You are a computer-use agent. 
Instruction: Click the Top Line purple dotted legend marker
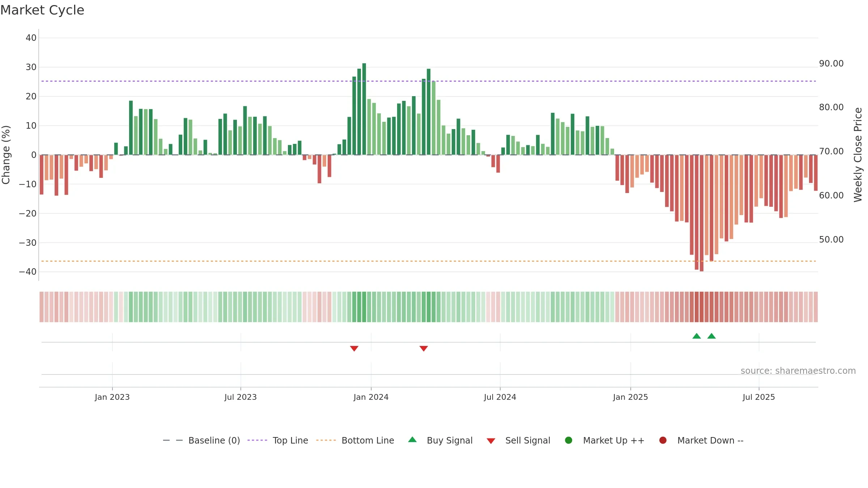coord(257,440)
